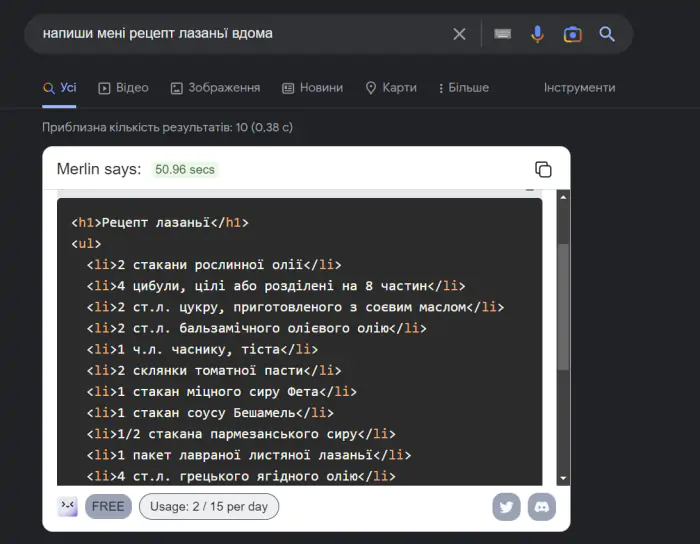Screen dimensions: 700x544
Task: Open the Новини results tab
Action: tap(312, 88)
